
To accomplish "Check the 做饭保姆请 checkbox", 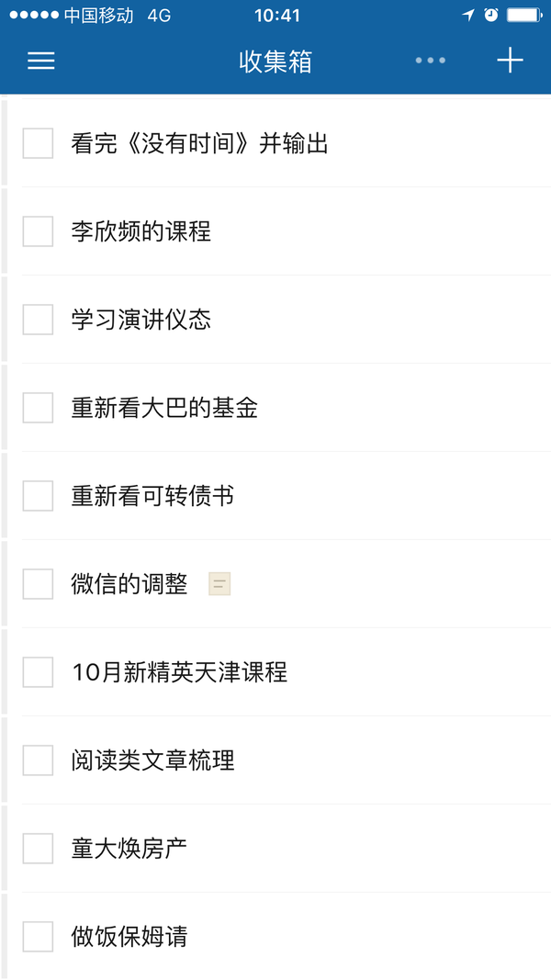I will coord(38,937).
